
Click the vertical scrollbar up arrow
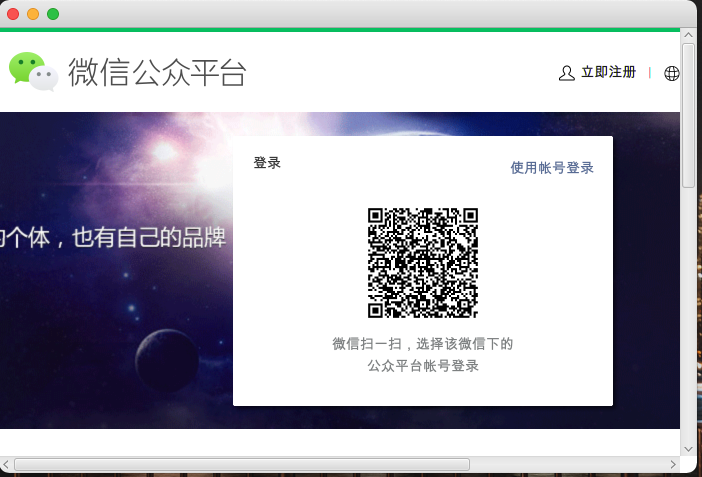[x=688, y=35]
